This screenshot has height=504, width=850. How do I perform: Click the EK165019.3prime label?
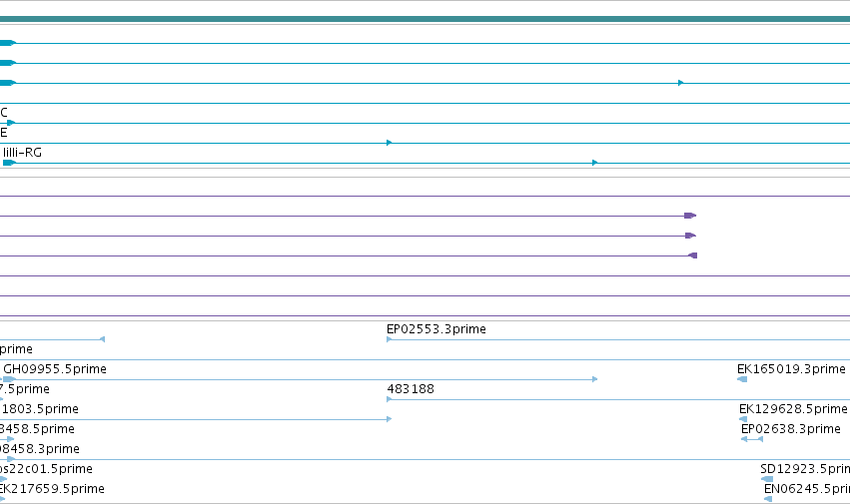pos(791,369)
